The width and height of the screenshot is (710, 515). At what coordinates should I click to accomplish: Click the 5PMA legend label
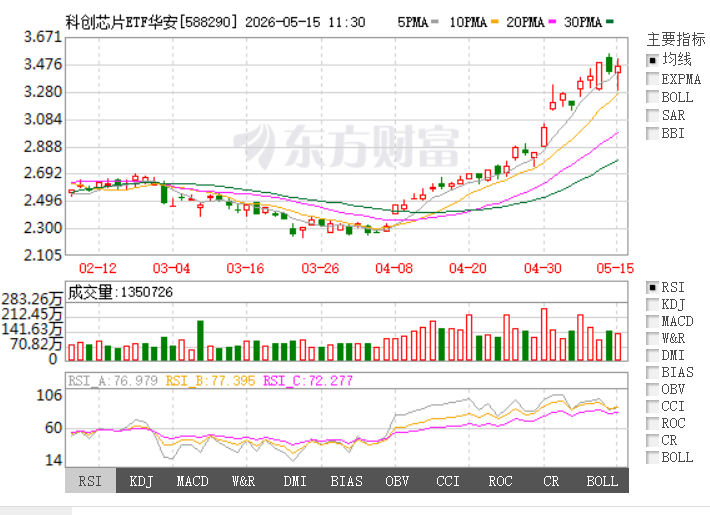tap(413, 22)
